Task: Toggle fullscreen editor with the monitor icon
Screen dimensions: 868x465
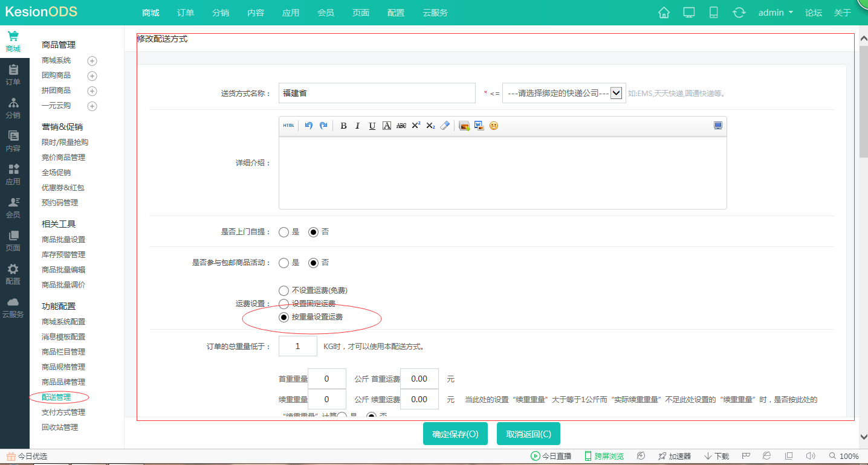Action: point(718,126)
